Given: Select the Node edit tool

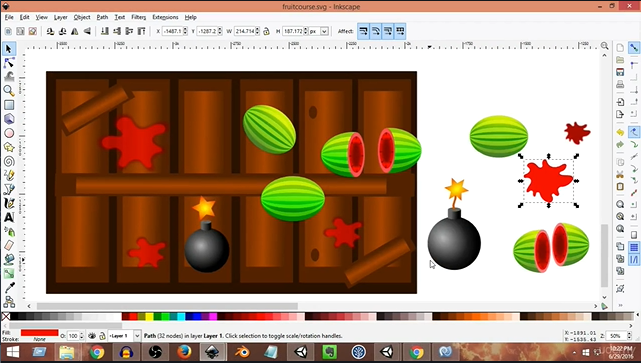Looking at the screenshot, I should pos(9,63).
